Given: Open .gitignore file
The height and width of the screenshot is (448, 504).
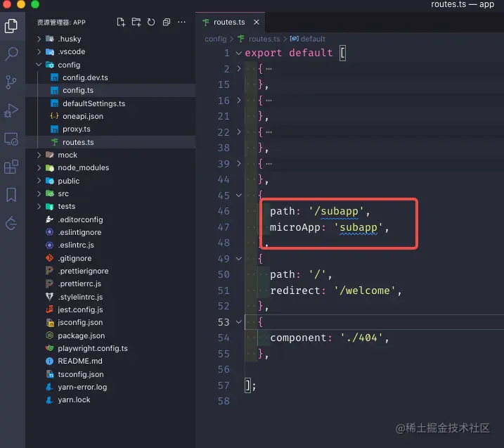Looking at the screenshot, I should point(110,258).
